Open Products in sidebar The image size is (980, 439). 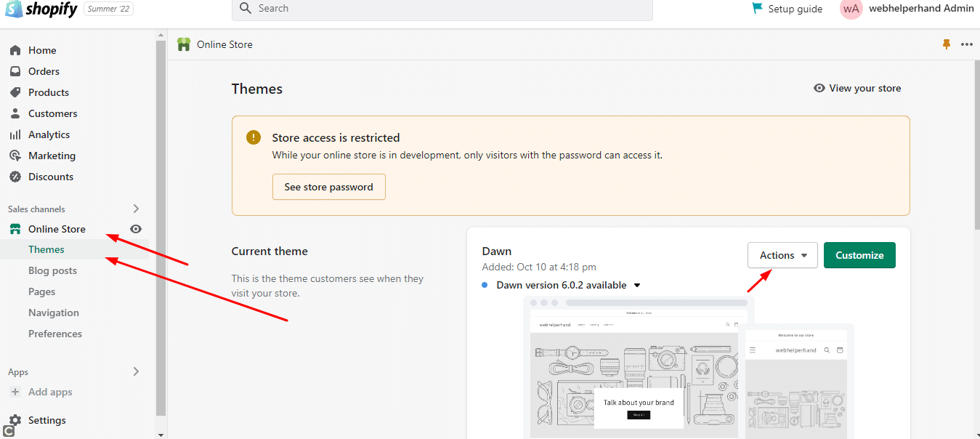coord(49,92)
